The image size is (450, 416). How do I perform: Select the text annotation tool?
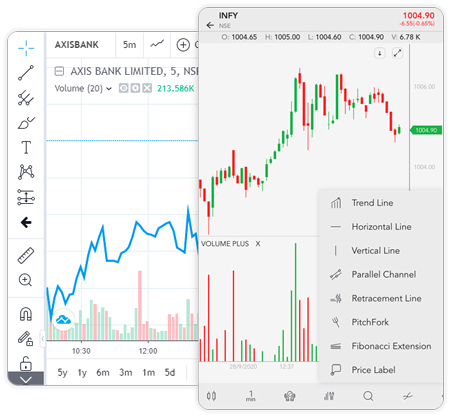26,147
